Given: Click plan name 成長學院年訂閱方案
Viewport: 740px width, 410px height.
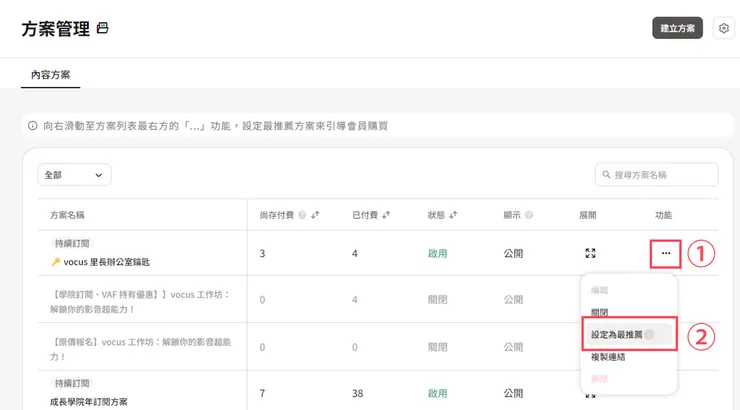Looking at the screenshot, I should click(x=89, y=402).
